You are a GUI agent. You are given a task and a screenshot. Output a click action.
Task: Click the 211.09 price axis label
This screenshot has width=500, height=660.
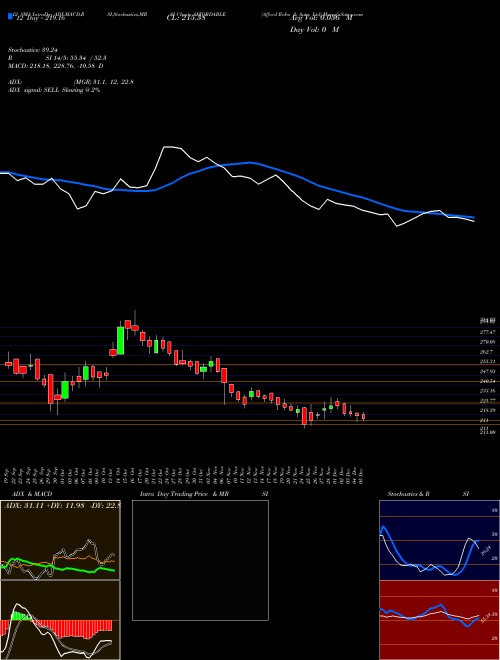pos(487,432)
